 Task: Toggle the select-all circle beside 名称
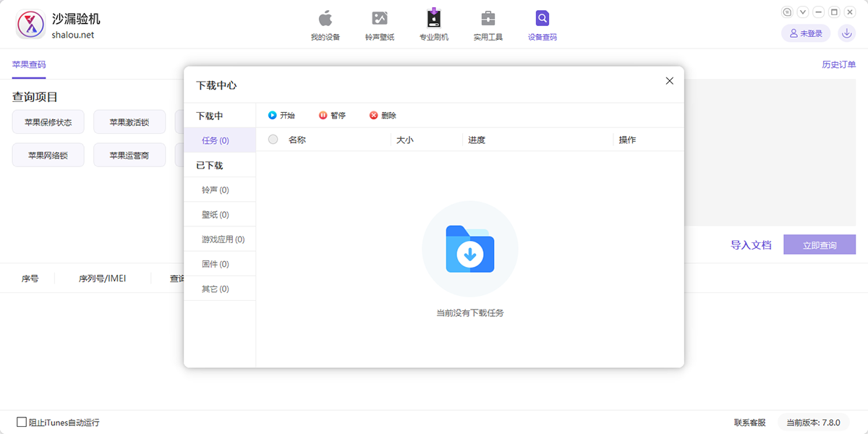pos(273,140)
